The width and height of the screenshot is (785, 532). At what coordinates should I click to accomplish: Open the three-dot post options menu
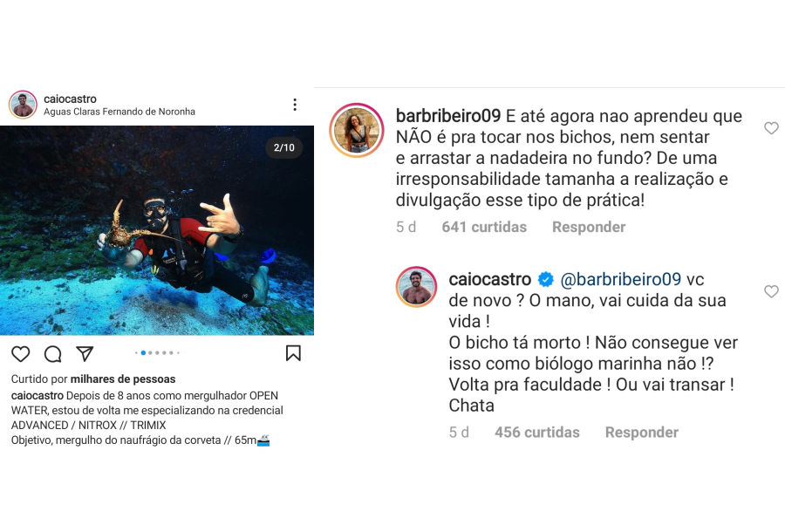pyautogui.click(x=295, y=104)
